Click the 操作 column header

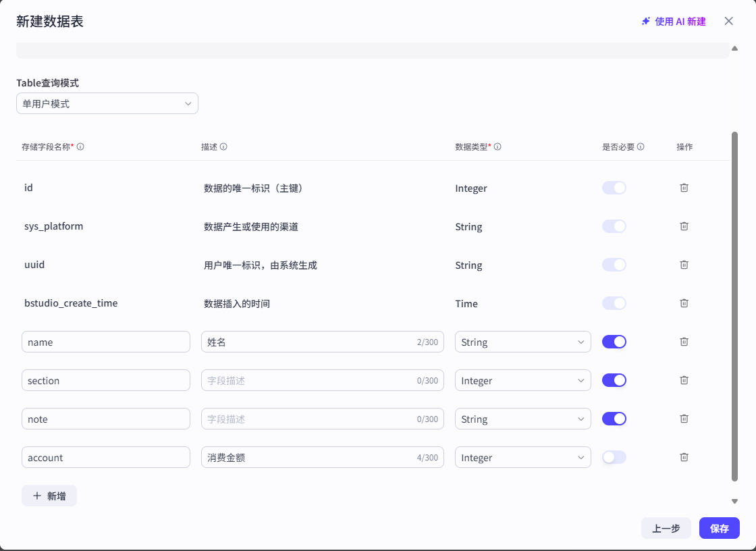(x=684, y=147)
